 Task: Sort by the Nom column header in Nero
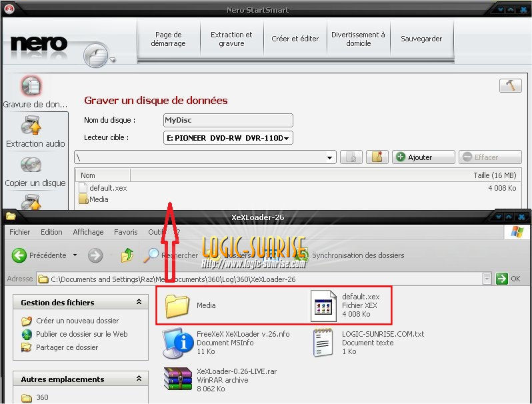pos(103,175)
